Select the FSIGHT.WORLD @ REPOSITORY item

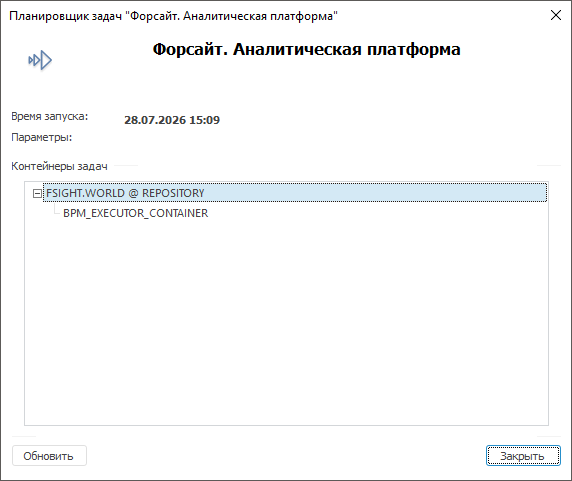[x=125, y=193]
